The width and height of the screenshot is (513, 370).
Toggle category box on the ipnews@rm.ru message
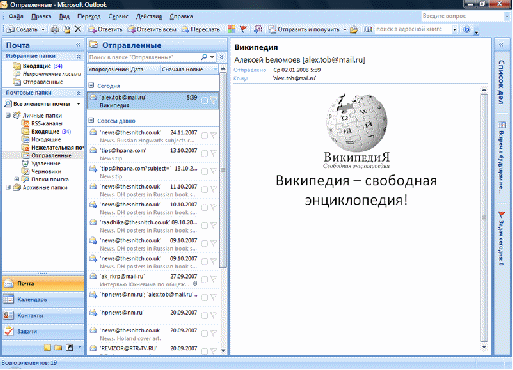[205, 315]
